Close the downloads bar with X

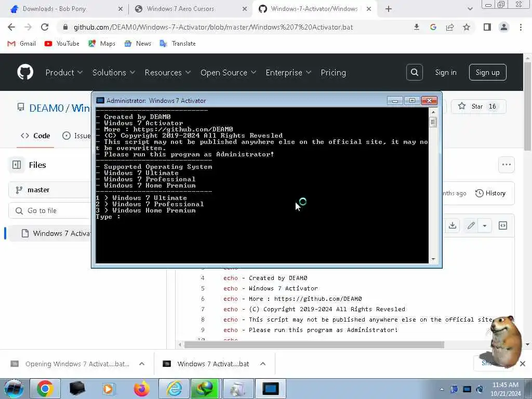(x=523, y=364)
